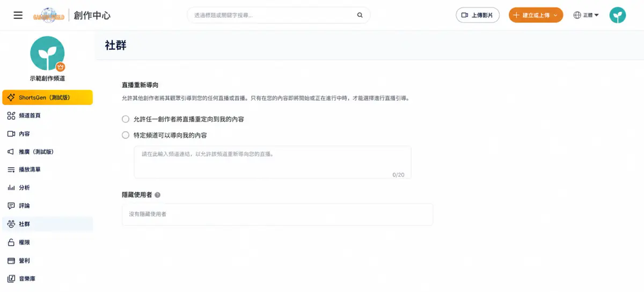Click the 示範創作頻道 channel name

point(47,79)
